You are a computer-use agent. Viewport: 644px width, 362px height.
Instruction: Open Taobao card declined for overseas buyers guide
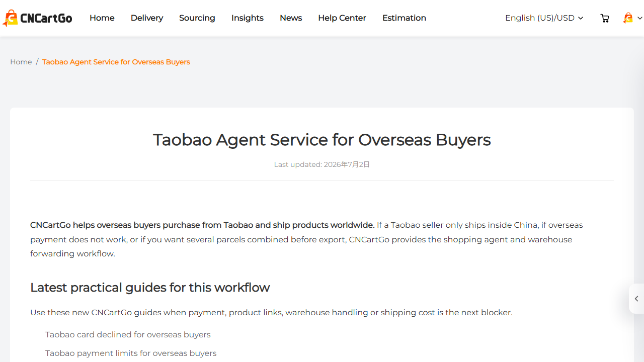click(128, 334)
